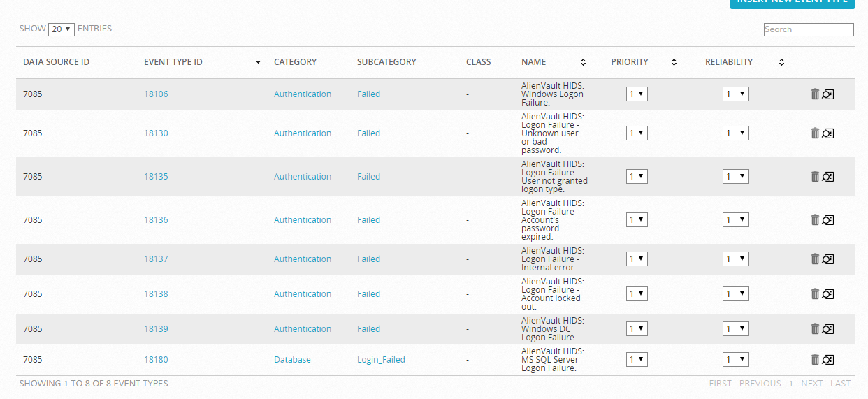
Task: Open event type ID 18137 link
Action: tap(156, 259)
